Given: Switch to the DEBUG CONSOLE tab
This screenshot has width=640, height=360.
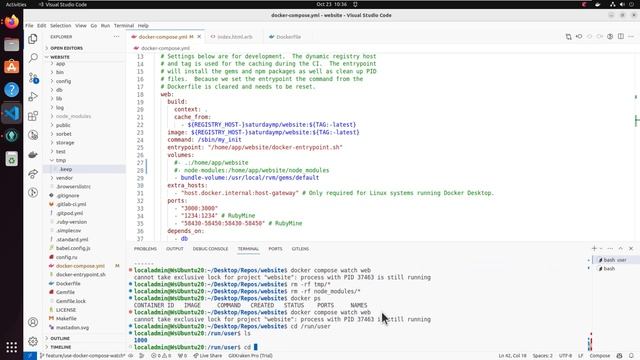Looking at the screenshot, I should tap(210, 249).
